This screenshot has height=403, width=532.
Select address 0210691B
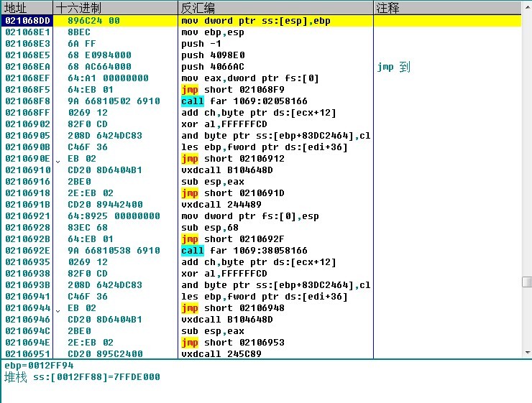[x=27, y=205]
